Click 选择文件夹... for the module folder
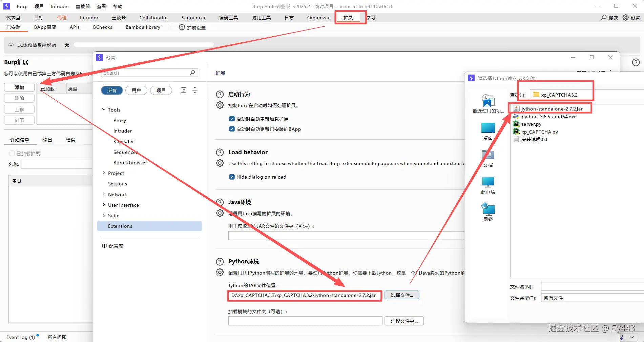 pyautogui.click(x=404, y=321)
